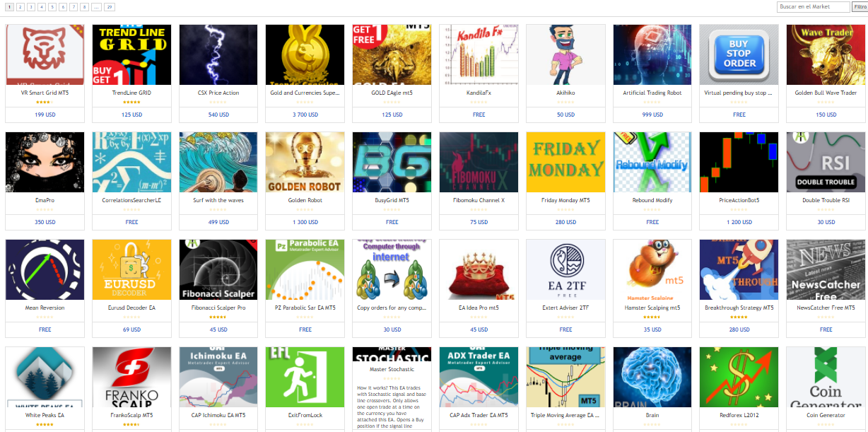Click FREE price under KandilaFx
Screen dimensions: 868x432
[479, 115]
